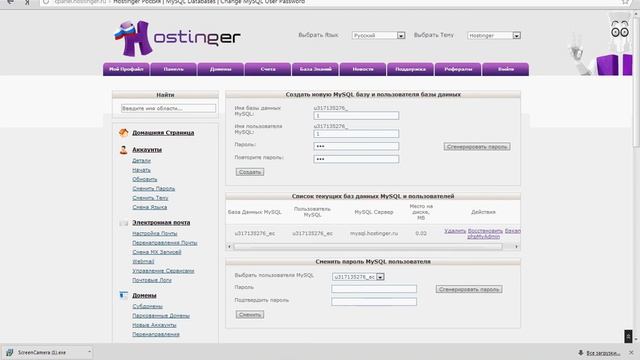Click the Восстановить database link
Image resolution: width=640 pixels, height=360 pixels.
485,231
